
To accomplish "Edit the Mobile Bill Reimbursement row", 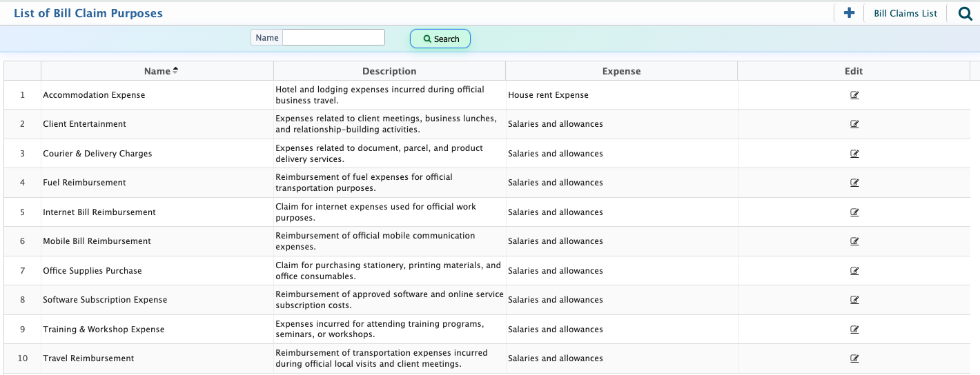I will coord(854,241).
